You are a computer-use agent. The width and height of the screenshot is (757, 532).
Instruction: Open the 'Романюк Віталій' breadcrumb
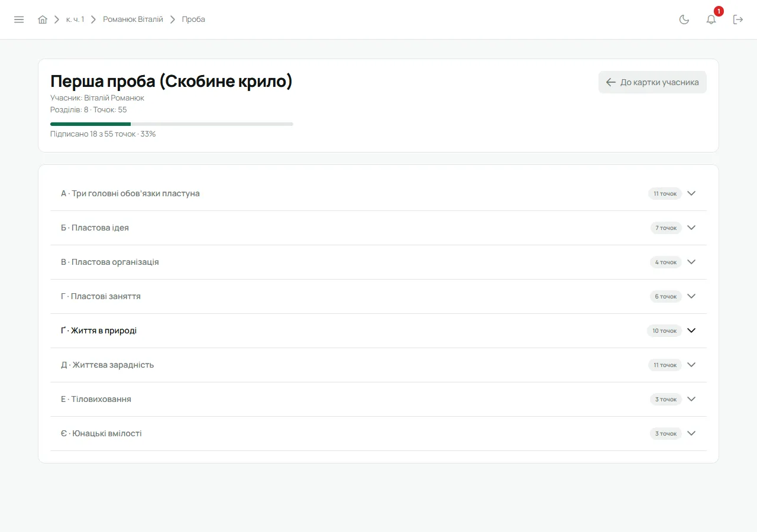pos(133,20)
